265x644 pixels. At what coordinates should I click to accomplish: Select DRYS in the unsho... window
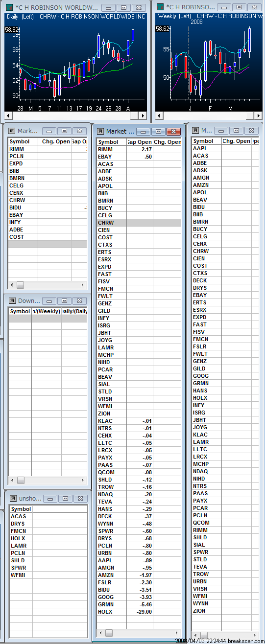(48, 524)
